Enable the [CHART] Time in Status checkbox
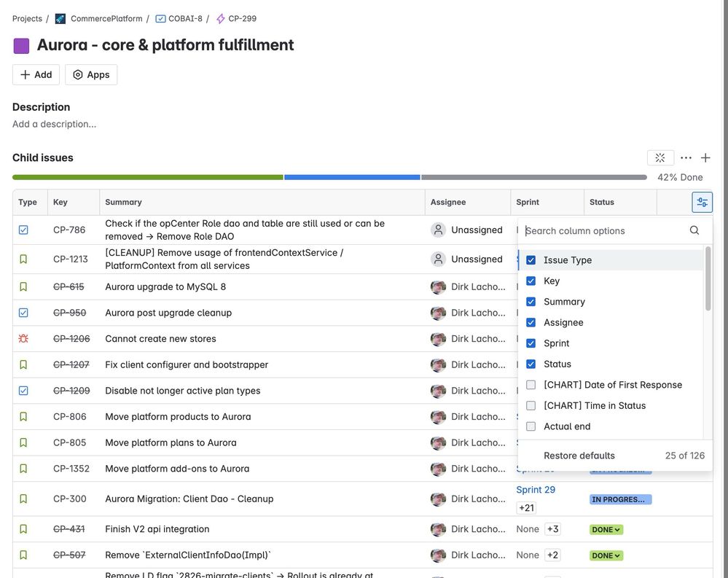Screen dimensions: 728x578 point(531,405)
